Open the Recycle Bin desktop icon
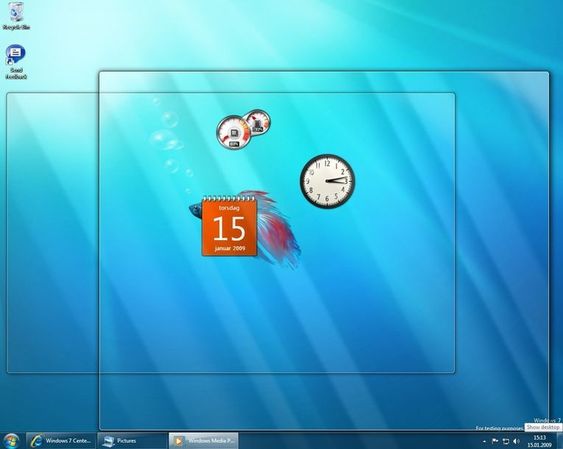563x449 pixels. tap(16, 16)
